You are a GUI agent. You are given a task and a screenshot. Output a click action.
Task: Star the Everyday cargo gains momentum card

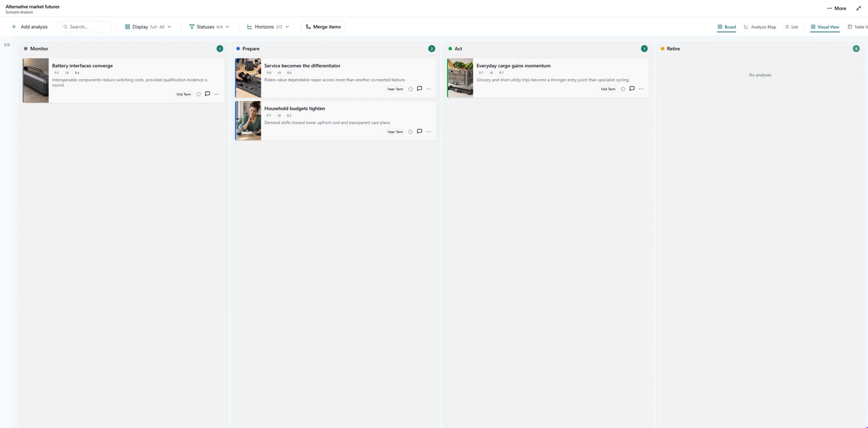[623, 89]
